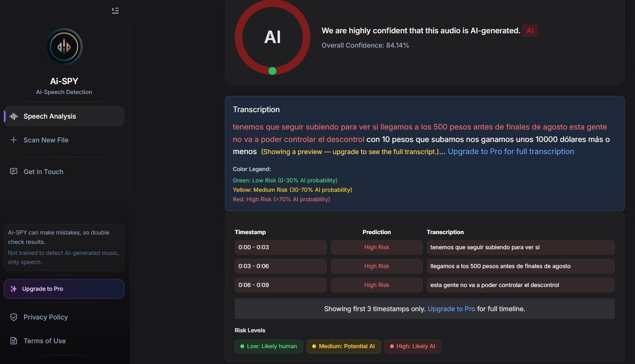Image resolution: width=635 pixels, height=364 pixels.
Task: Select the High: Likely AI risk chip
Action: [x=412, y=346]
